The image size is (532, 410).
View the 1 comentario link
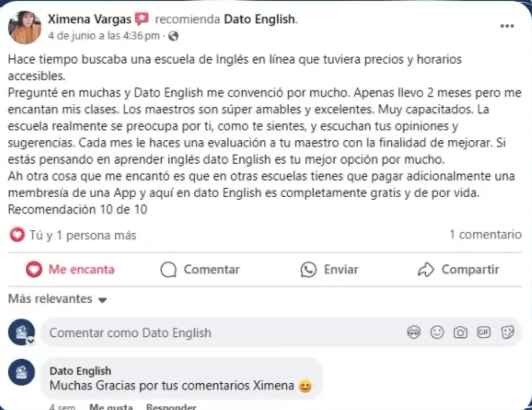[x=485, y=235]
